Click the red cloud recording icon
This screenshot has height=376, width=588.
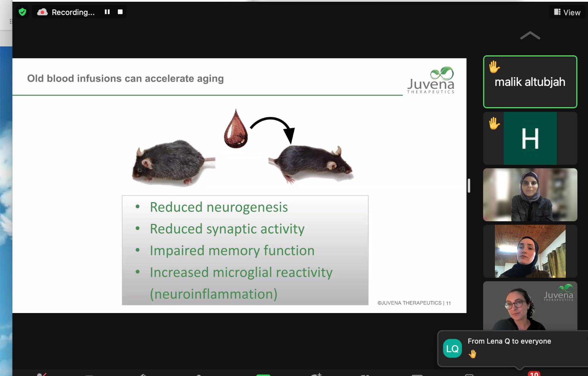point(42,12)
